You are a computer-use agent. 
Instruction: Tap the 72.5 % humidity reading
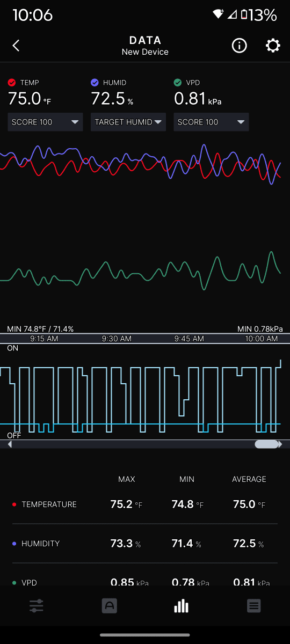pos(112,99)
